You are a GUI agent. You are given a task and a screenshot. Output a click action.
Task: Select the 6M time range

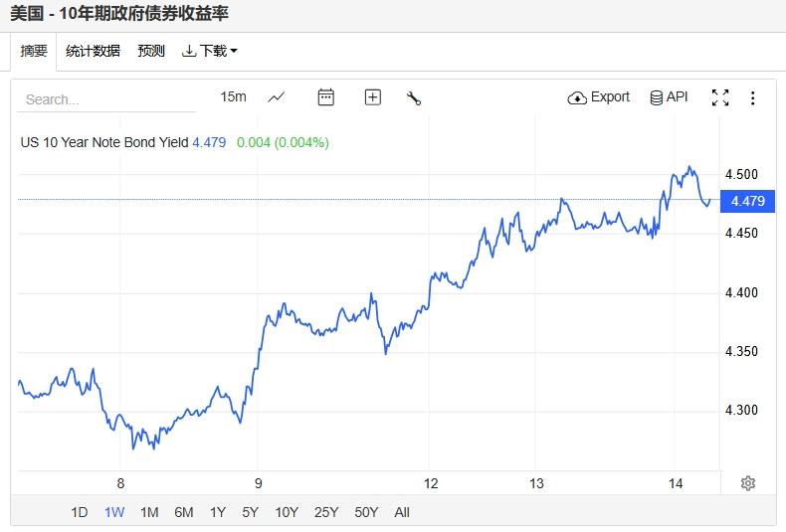(183, 512)
